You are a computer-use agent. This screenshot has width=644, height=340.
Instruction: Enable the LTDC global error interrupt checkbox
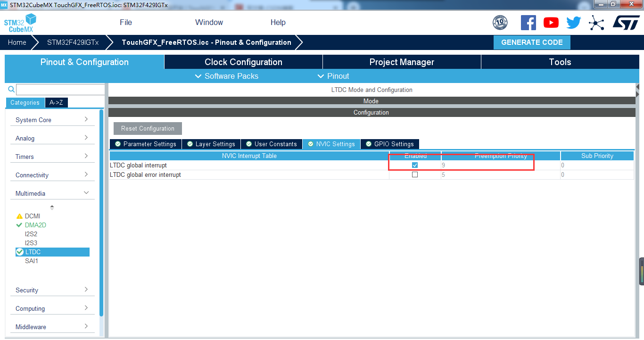(x=415, y=174)
